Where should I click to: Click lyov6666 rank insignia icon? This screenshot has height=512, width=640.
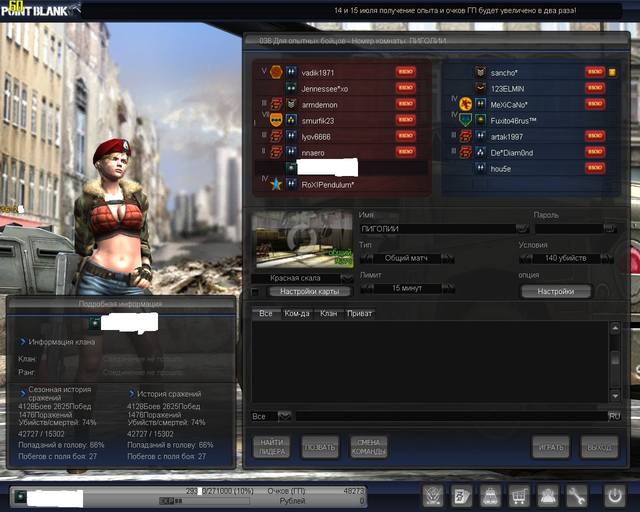(x=291, y=136)
